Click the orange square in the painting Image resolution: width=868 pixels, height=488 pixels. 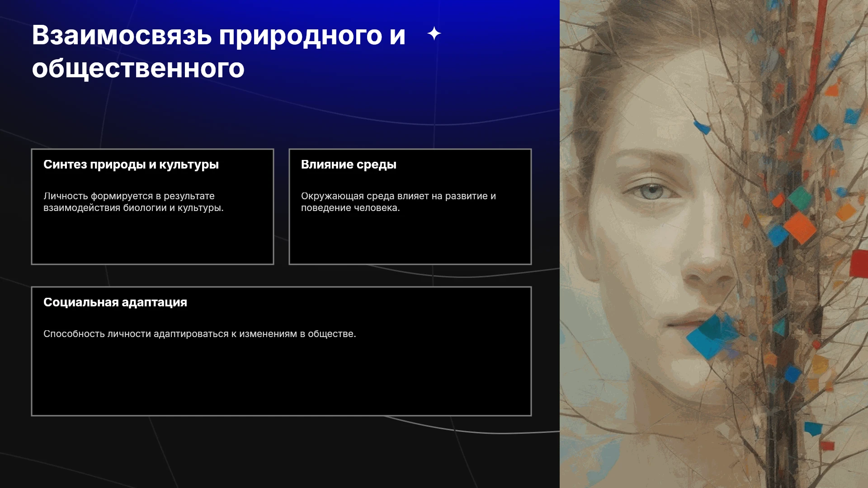pyautogui.click(x=800, y=227)
